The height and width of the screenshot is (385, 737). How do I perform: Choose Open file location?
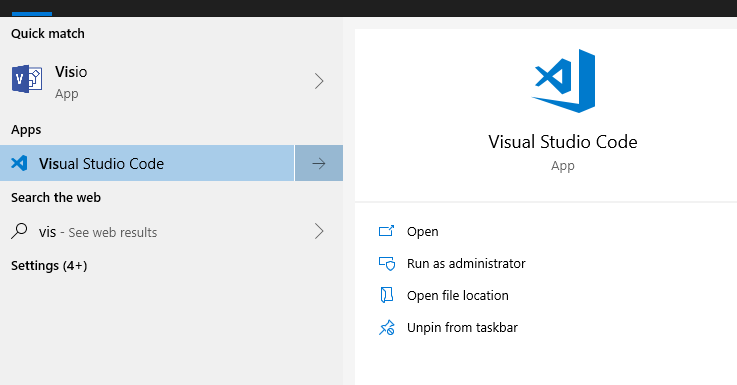[x=458, y=295]
